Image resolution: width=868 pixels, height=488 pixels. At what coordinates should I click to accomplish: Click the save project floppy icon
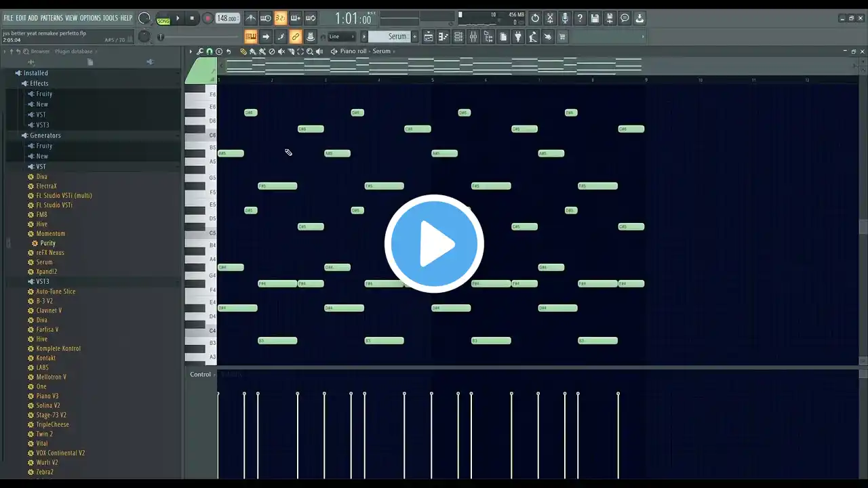(595, 18)
